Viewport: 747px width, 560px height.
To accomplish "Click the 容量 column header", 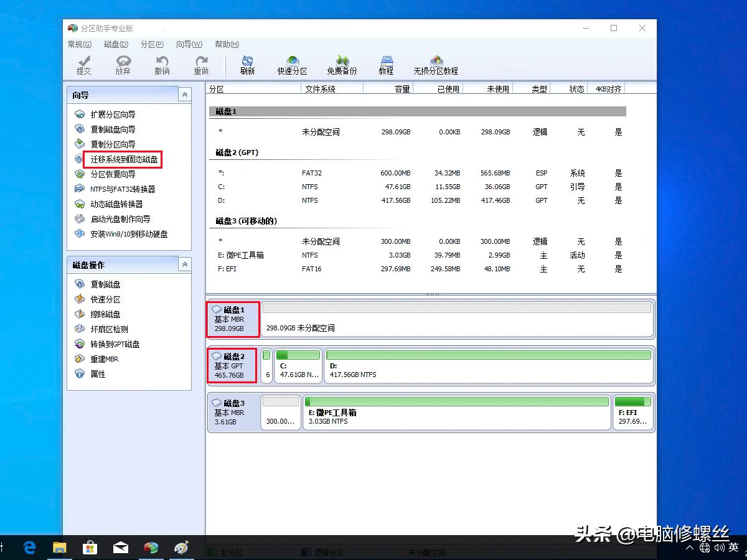I will tap(402, 89).
